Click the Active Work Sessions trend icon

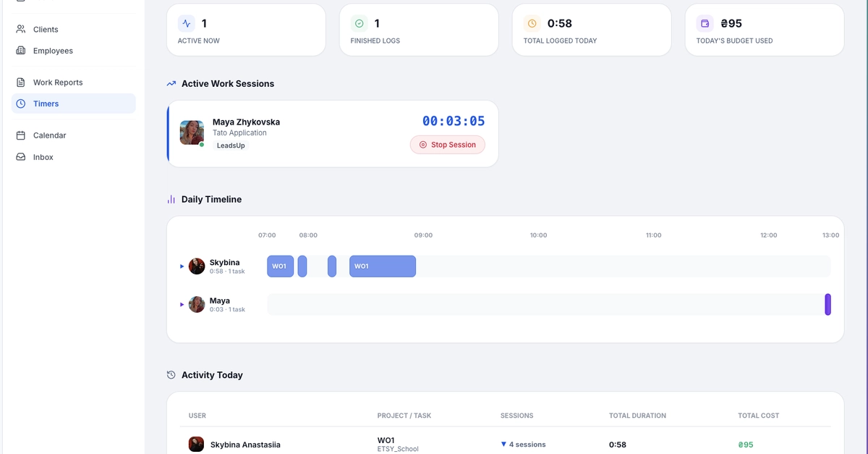point(171,84)
